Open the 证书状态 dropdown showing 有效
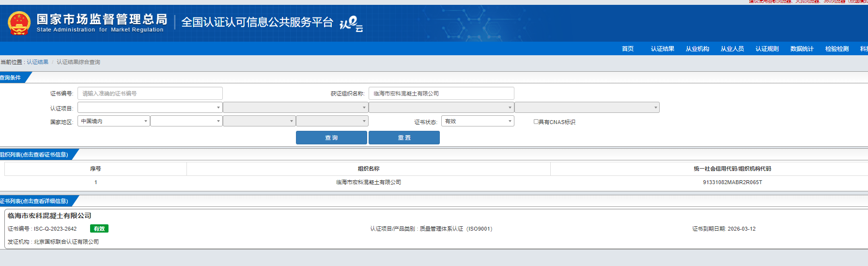Viewport: 868px width, 266px height. coord(478,121)
